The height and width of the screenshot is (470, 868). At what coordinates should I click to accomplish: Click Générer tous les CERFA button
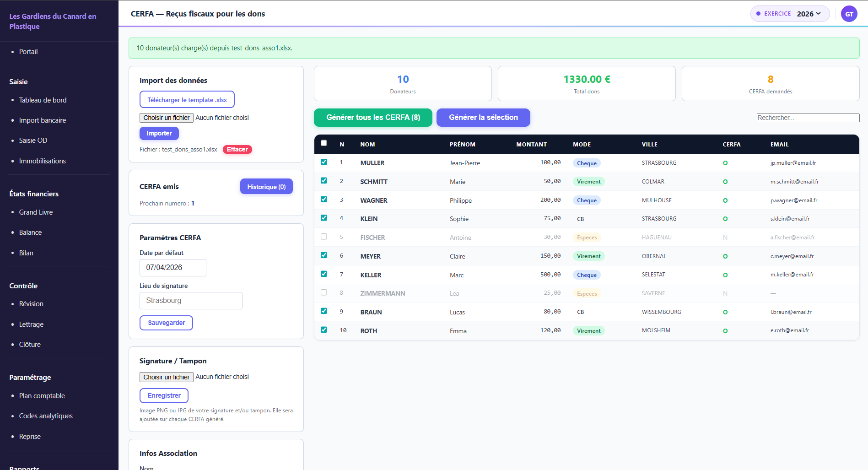(x=373, y=118)
